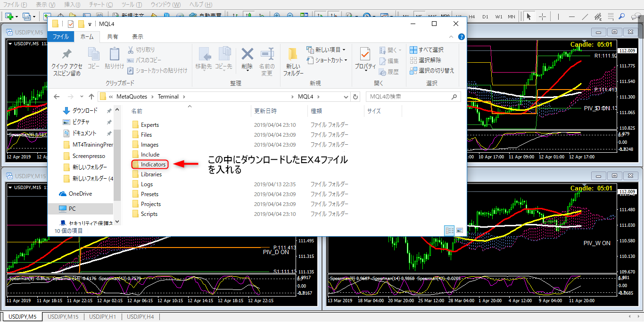644x322 pixels.
Task: Click the pin to Quick Access icon
Action: (66, 56)
